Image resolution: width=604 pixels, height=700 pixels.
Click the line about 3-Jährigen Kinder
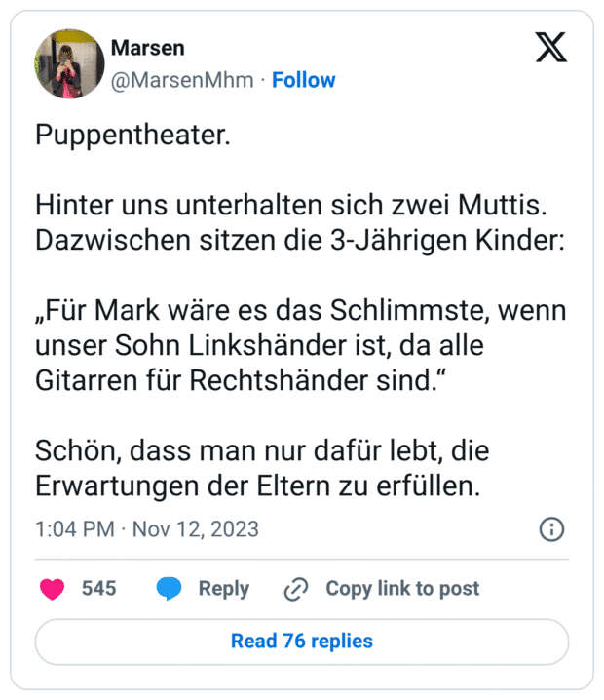300,240
